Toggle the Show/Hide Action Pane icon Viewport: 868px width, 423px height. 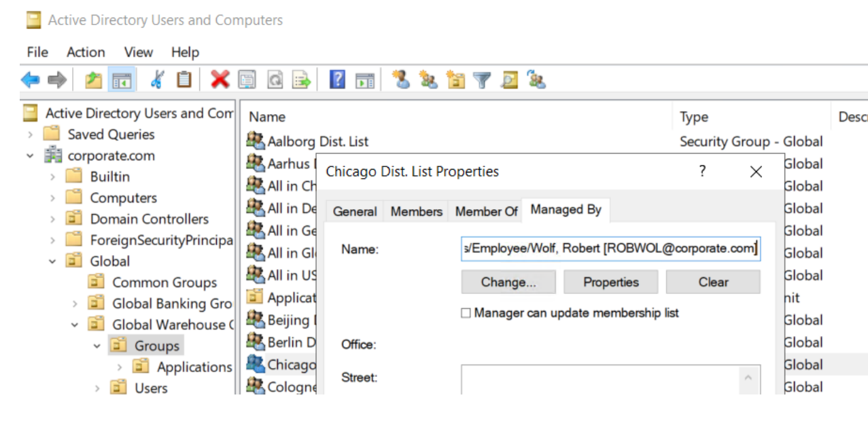[x=365, y=80]
